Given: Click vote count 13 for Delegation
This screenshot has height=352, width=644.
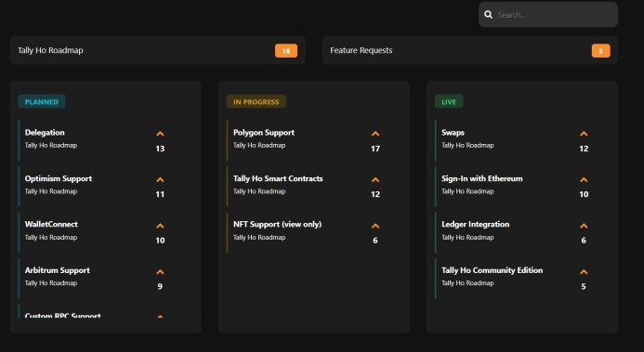Looking at the screenshot, I should (160, 149).
